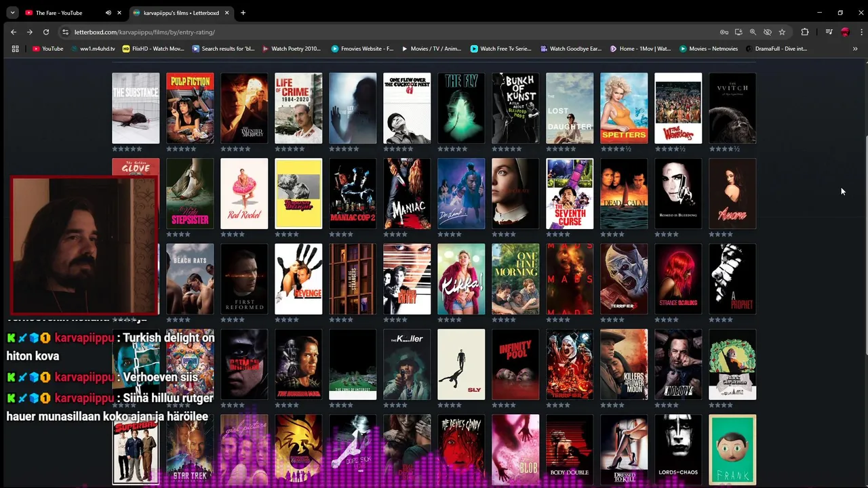Open The Warriors poster
This screenshot has width=868, height=488.
tap(678, 108)
